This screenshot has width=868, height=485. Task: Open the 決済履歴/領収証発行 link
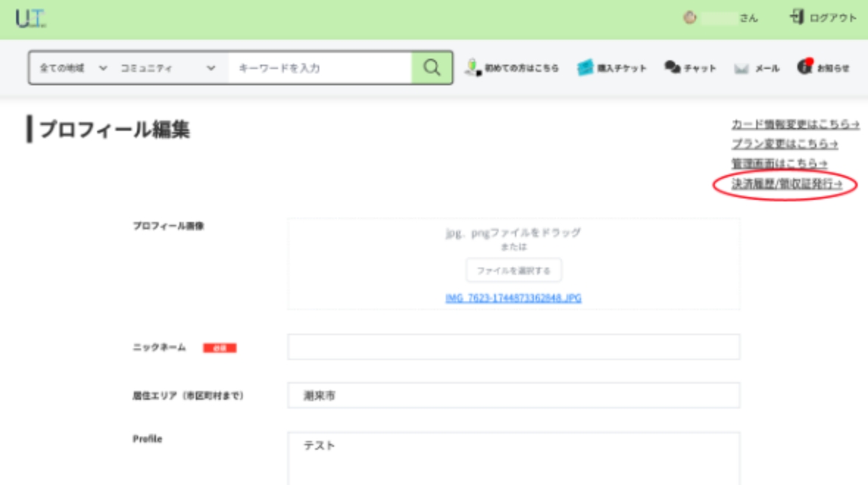[x=786, y=184]
